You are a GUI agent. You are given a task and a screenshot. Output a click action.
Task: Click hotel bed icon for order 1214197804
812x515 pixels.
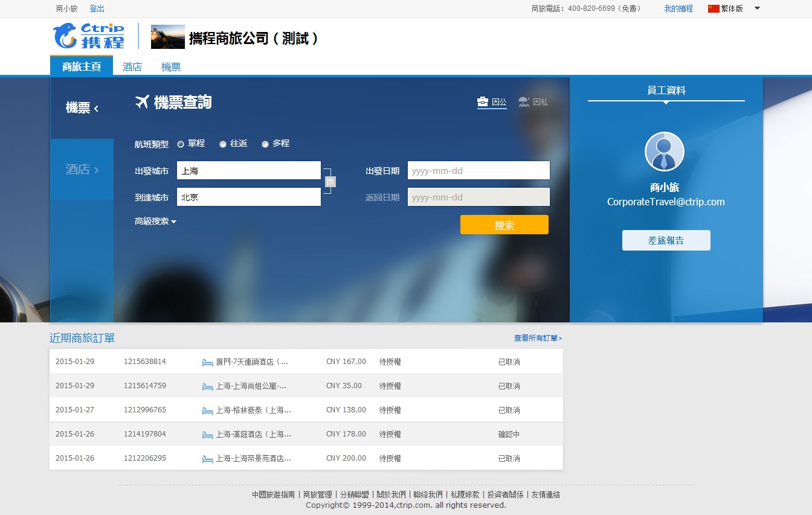[208, 435]
